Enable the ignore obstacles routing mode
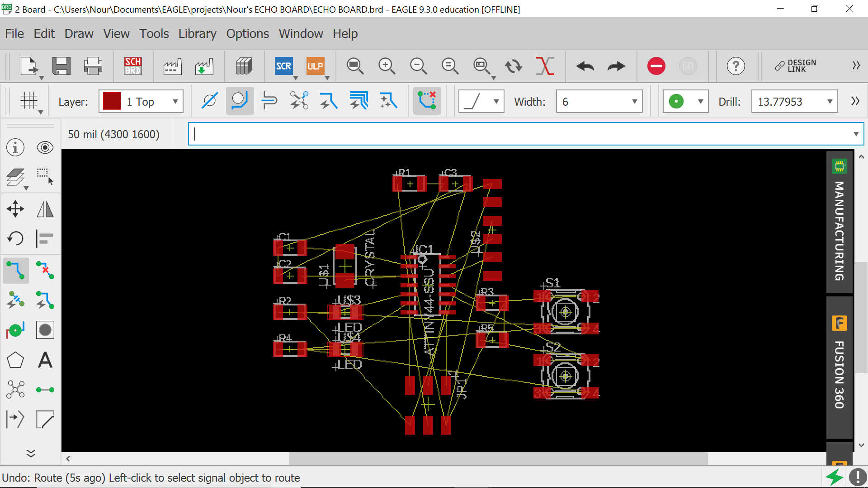868x488 pixels. (209, 101)
